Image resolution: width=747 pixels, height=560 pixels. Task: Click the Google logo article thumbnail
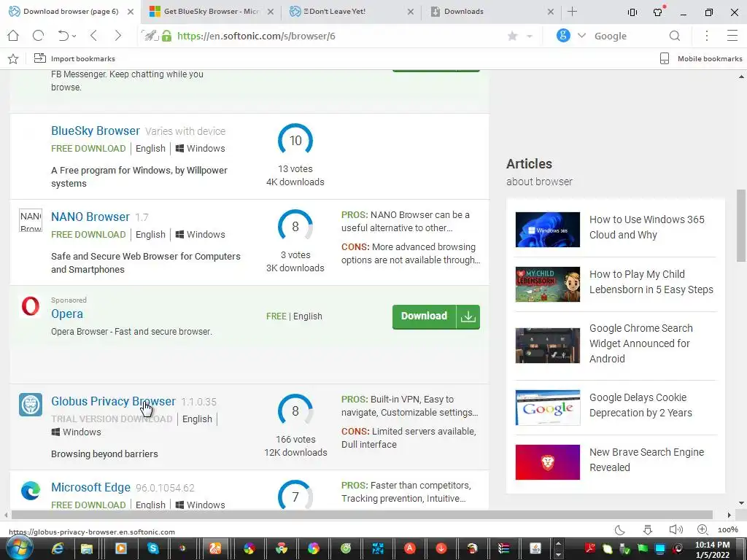tap(548, 408)
